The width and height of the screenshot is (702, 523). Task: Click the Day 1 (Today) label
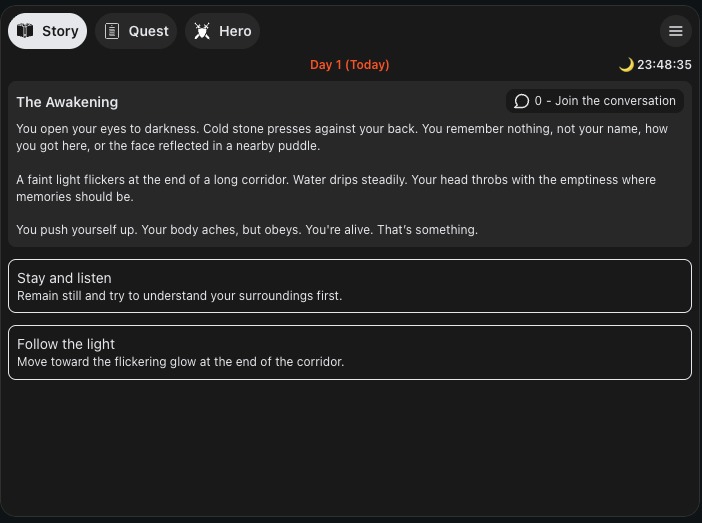click(x=350, y=65)
